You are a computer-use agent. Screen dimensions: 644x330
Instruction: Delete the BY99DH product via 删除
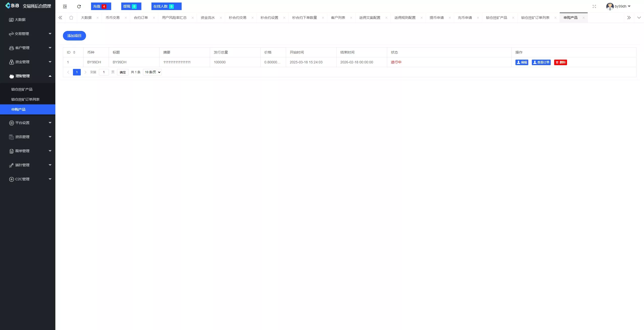560,62
